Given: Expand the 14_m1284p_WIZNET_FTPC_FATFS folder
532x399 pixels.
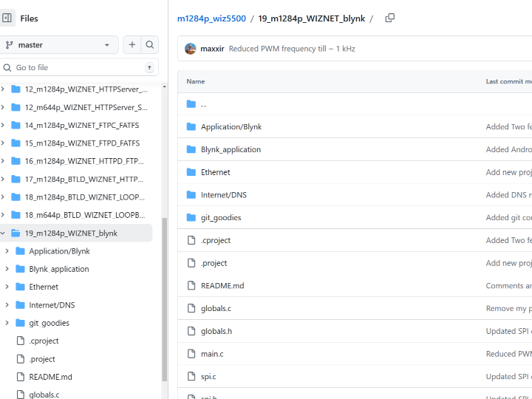Looking at the screenshot, I should (x=4, y=126).
